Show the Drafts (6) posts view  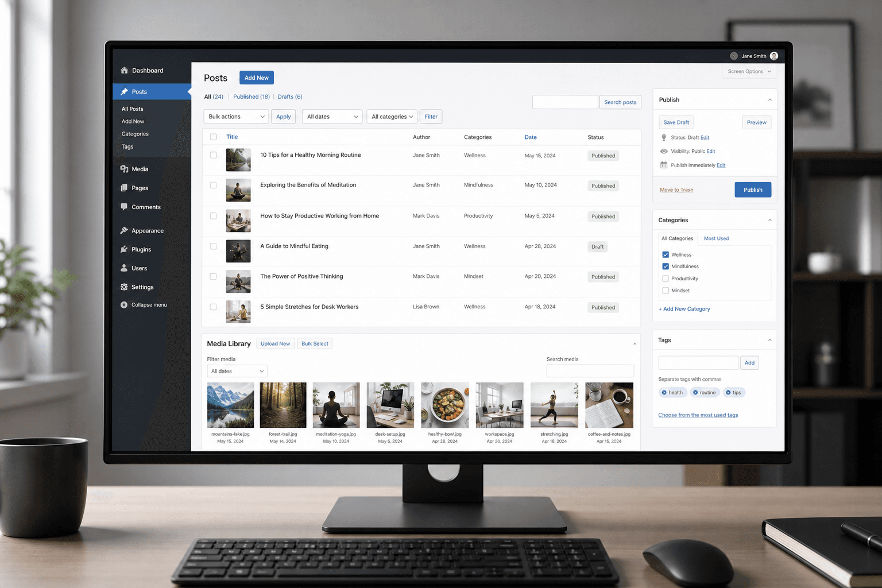(x=290, y=96)
